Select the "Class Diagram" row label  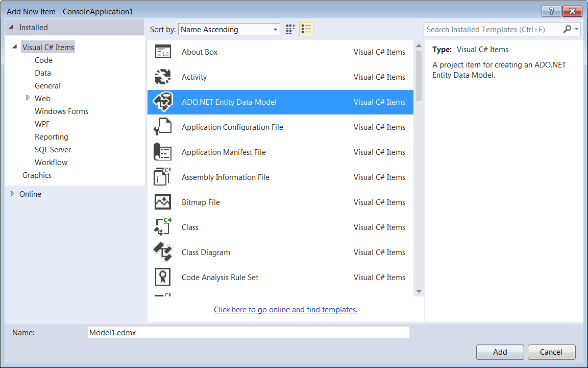tap(206, 252)
